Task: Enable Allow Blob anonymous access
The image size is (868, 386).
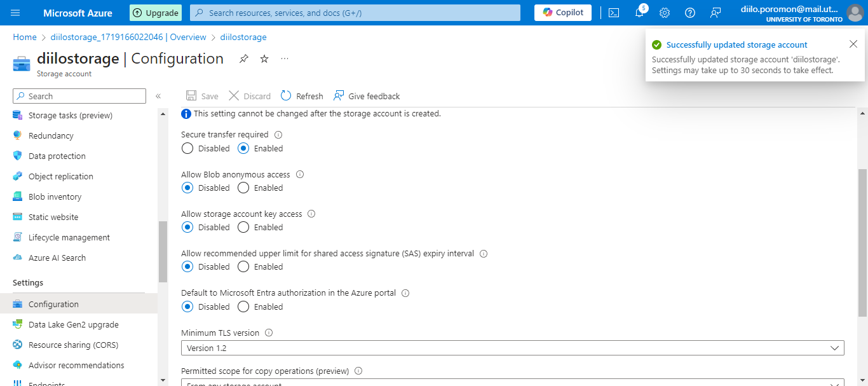Action: tap(243, 188)
